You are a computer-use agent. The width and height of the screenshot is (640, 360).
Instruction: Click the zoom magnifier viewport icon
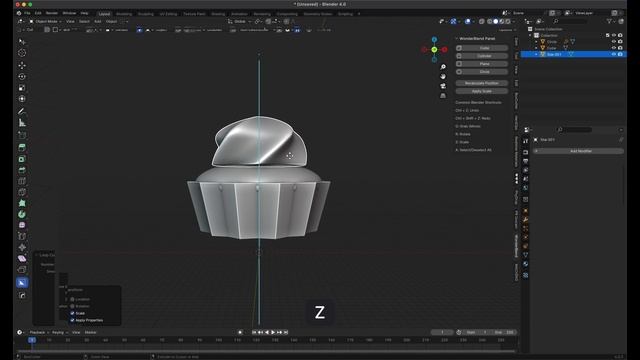point(443,67)
